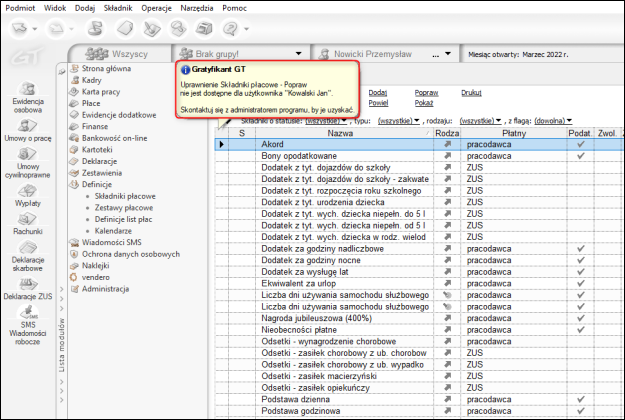Toggle Podat. checkmark for Nagroda jubileuszowa row

click(579, 320)
